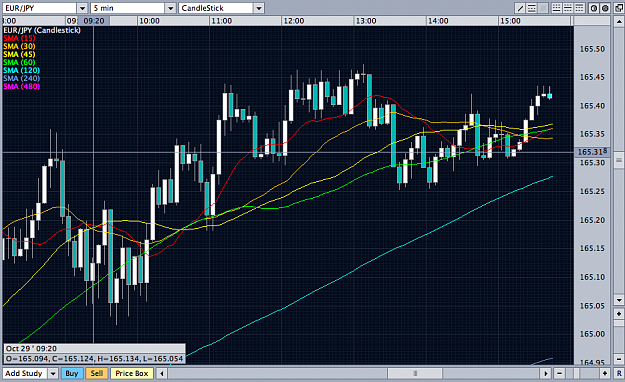Click the grayed-out erase drawing icon
Viewport: 625px width, 382px height.
coord(543,8)
